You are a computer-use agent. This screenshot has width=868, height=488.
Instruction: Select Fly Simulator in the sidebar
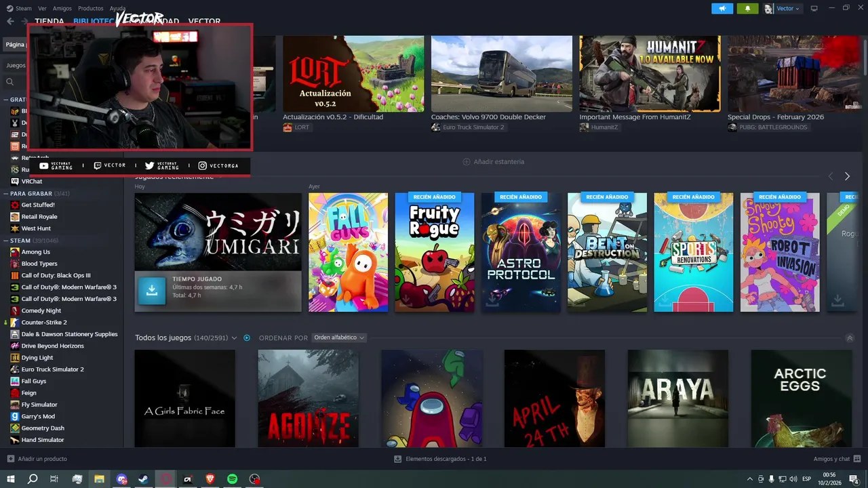(x=39, y=405)
